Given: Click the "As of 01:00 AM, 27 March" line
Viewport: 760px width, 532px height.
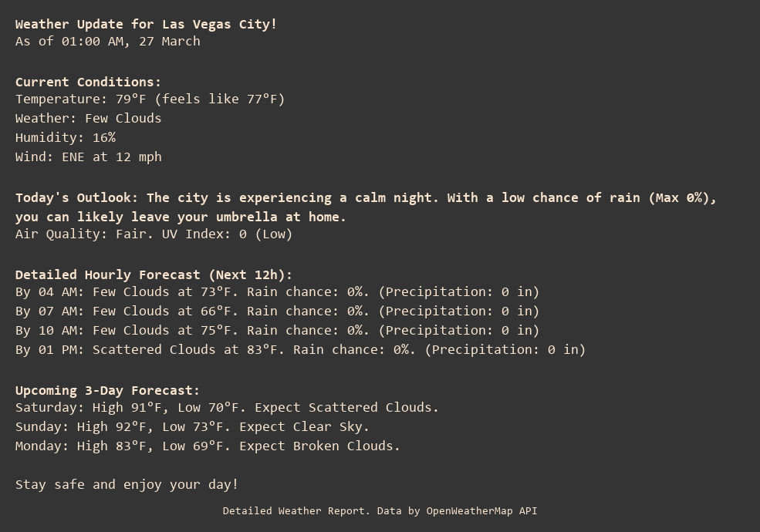Looking at the screenshot, I should tap(108, 41).
